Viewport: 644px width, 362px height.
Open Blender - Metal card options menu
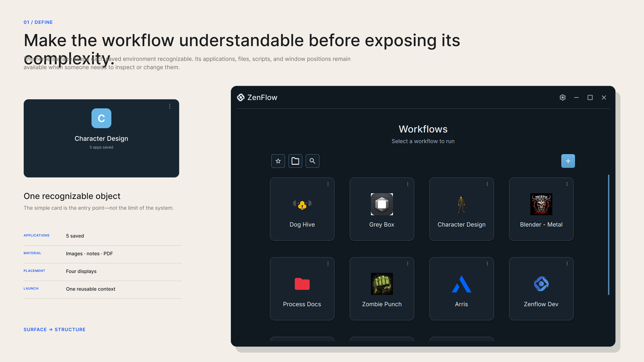[x=567, y=184]
